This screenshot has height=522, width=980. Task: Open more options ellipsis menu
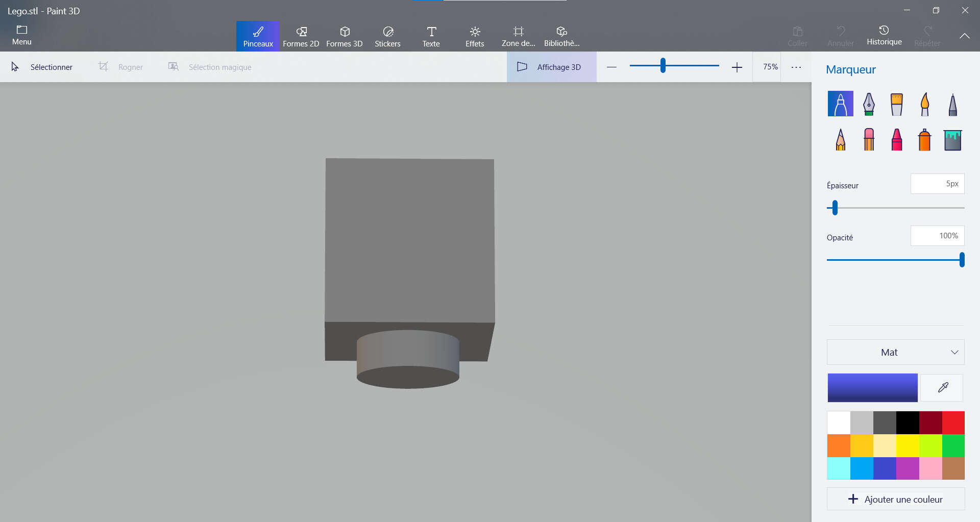(x=796, y=67)
